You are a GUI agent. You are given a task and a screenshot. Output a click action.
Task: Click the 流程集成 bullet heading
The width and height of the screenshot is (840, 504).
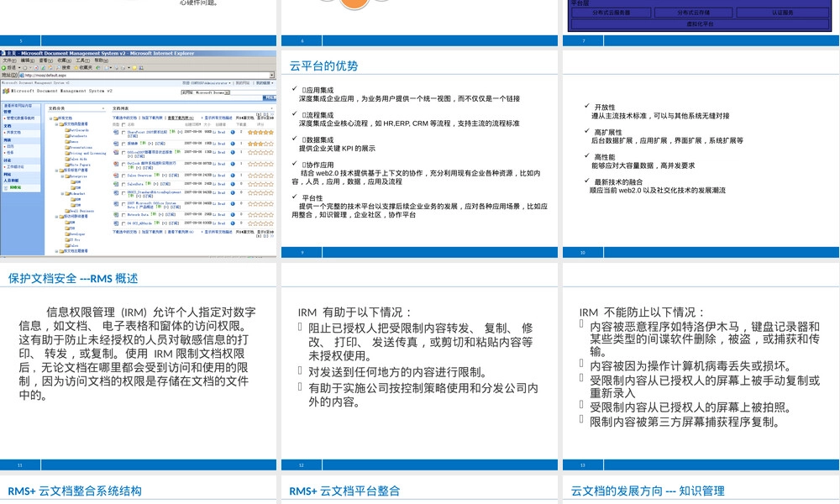point(319,114)
